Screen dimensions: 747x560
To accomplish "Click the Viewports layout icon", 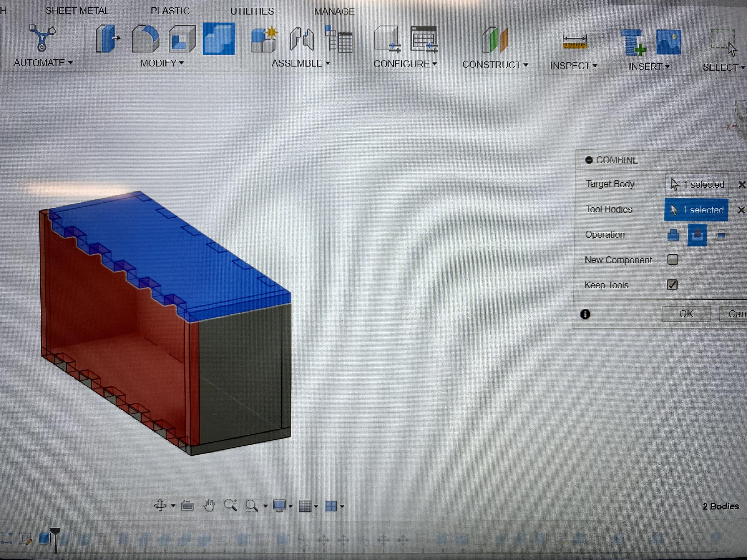I will pyautogui.click(x=331, y=506).
